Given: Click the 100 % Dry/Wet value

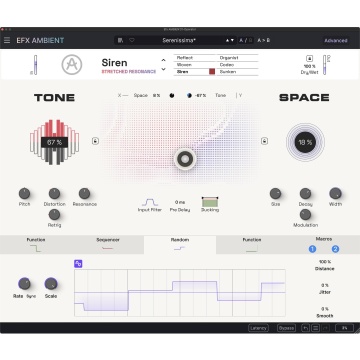Looking at the screenshot, I should [x=309, y=66].
